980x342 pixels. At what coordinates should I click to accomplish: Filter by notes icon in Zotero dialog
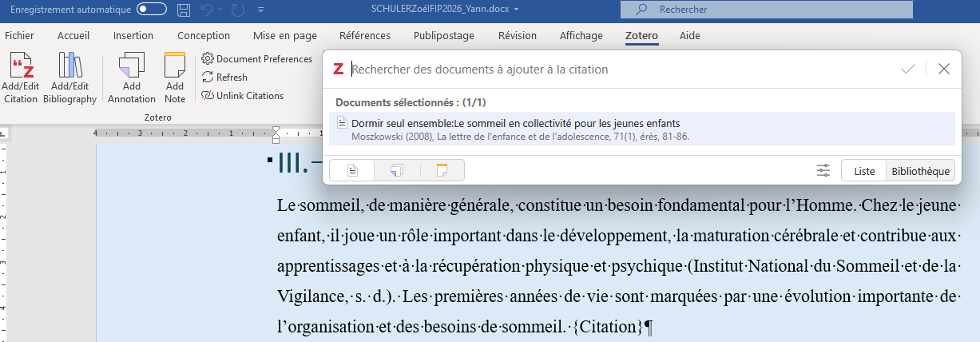click(442, 170)
